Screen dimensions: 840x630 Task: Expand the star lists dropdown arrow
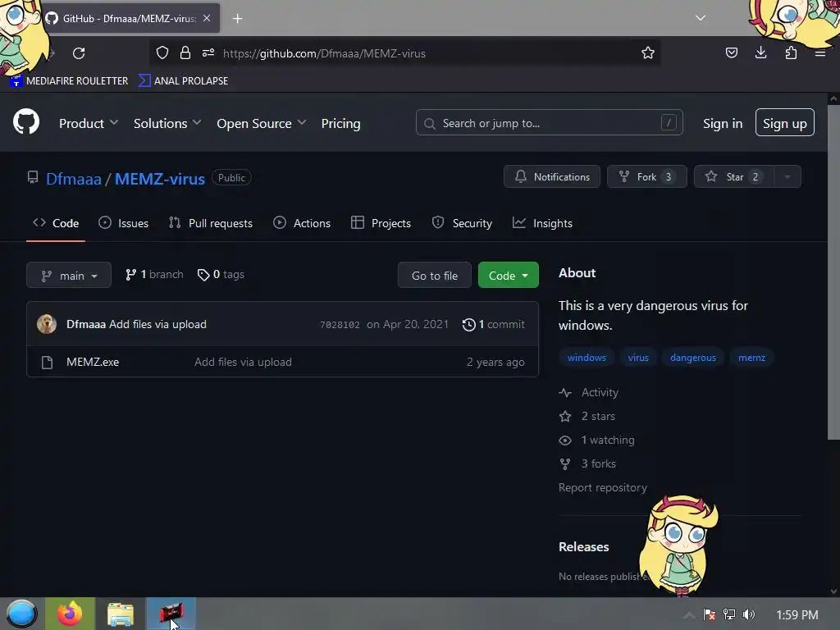coord(787,176)
